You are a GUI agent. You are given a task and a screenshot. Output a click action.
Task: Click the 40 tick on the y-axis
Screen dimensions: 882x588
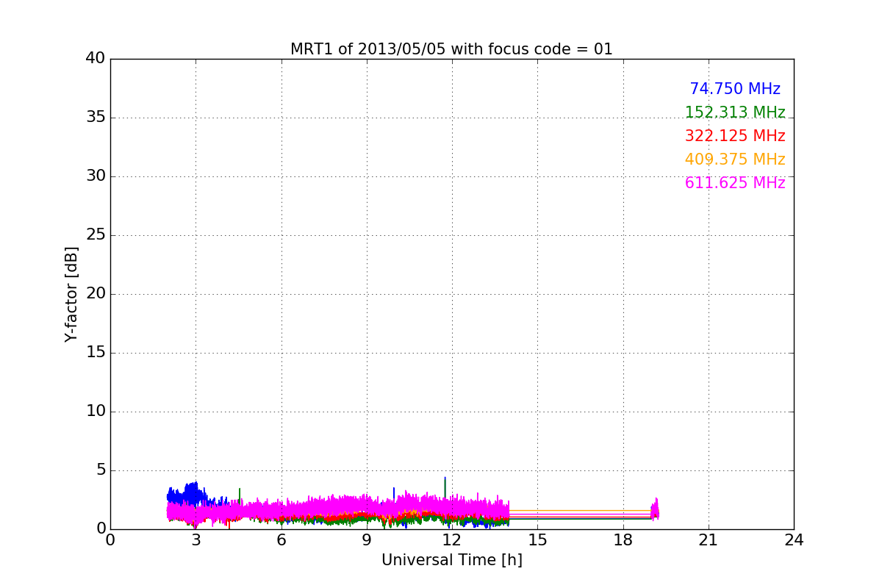pyautogui.click(x=96, y=59)
